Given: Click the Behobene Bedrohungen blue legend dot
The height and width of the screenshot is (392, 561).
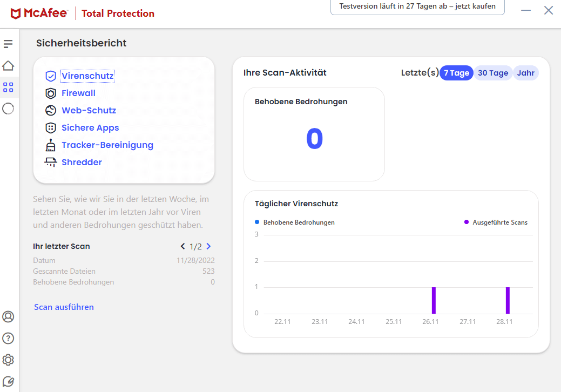Looking at the screenshot, I should [x=257, y=222].
